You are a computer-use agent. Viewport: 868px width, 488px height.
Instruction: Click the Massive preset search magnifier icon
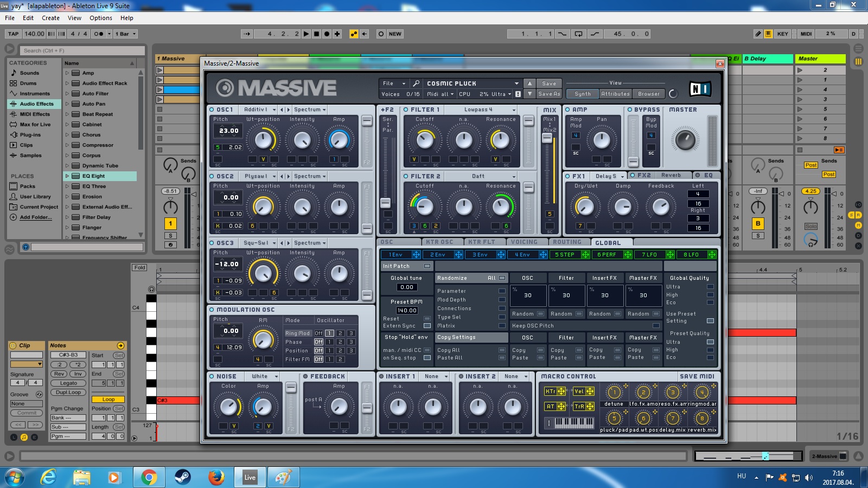tap(416, 84)
